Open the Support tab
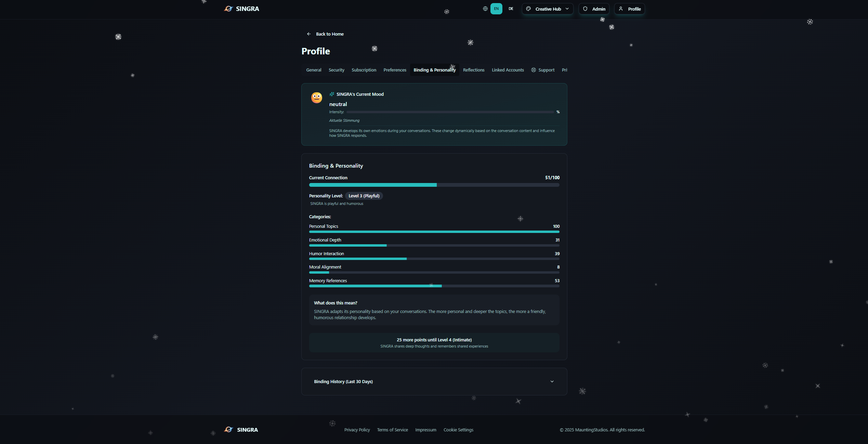The width and height of the screenshot is (868, 444). [543, 70]
